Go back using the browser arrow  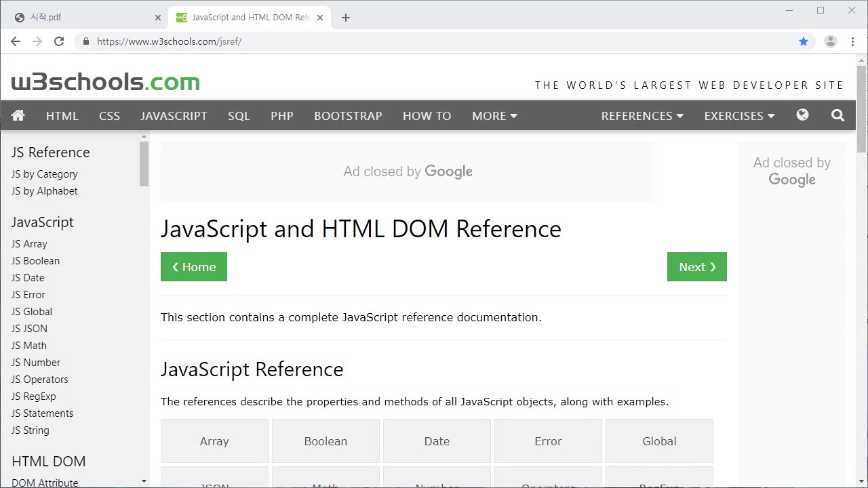(x=16, y=41)
